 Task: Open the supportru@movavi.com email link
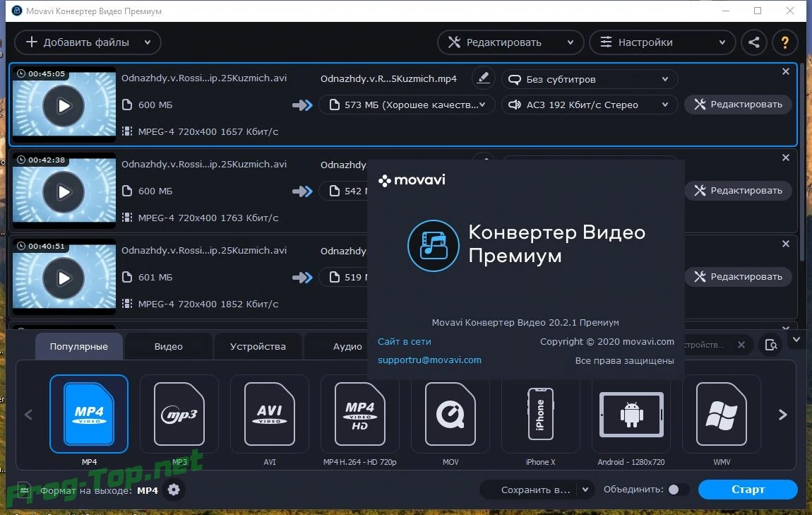(x=429, y=360)
